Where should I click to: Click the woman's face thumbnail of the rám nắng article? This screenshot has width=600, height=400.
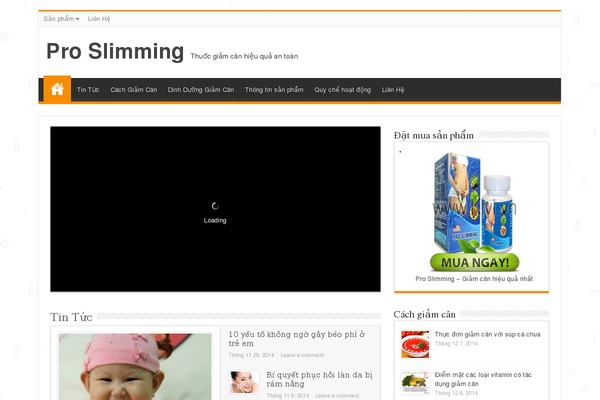click(244, 382)
